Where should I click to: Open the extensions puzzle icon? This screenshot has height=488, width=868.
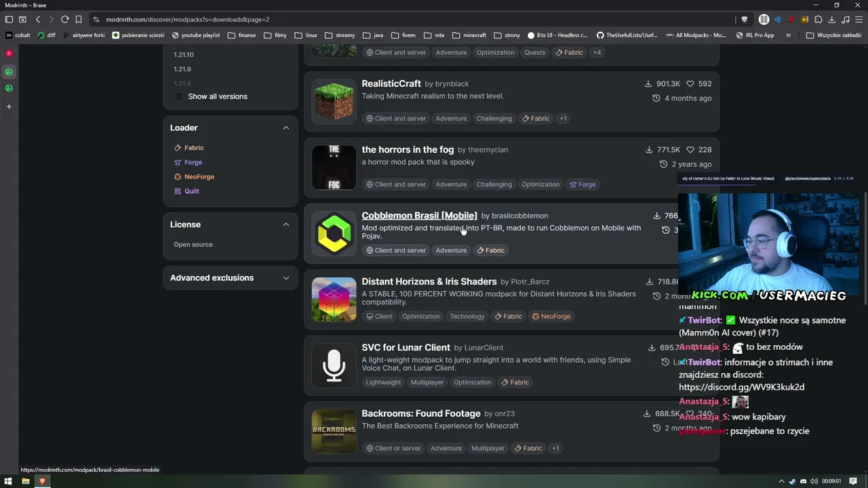818,20
